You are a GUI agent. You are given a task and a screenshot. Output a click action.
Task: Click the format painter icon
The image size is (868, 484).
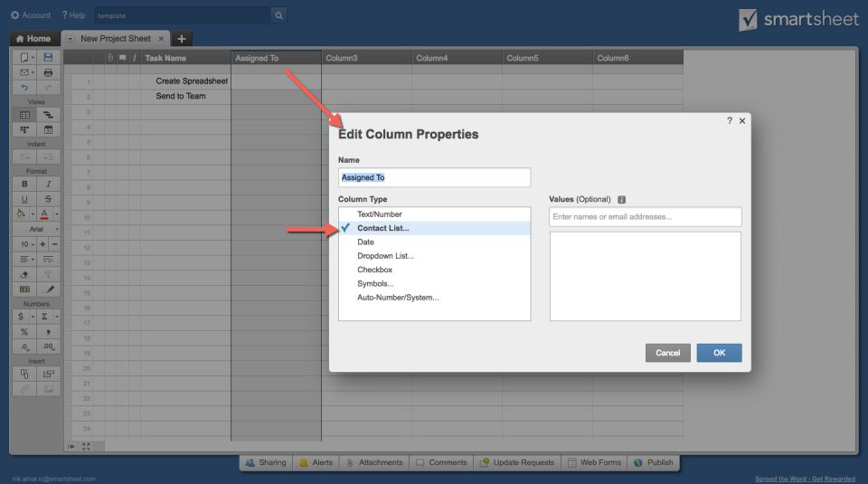(48, 274)
